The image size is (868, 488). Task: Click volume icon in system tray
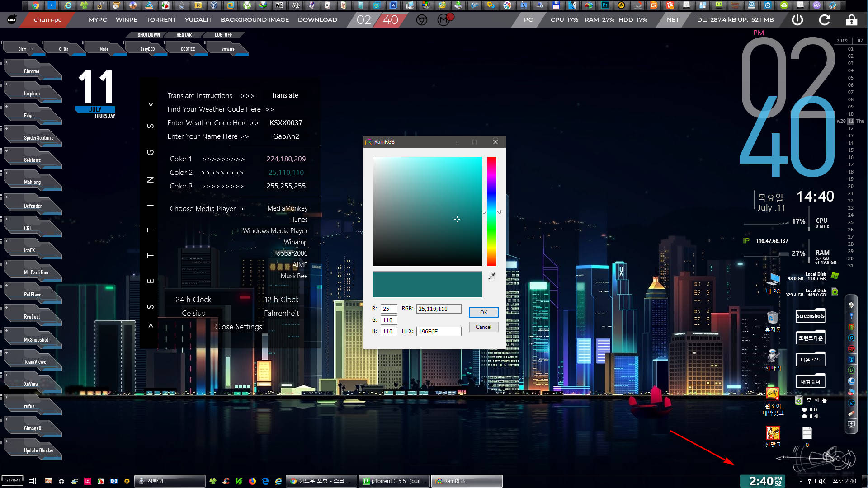pos(822,481)
